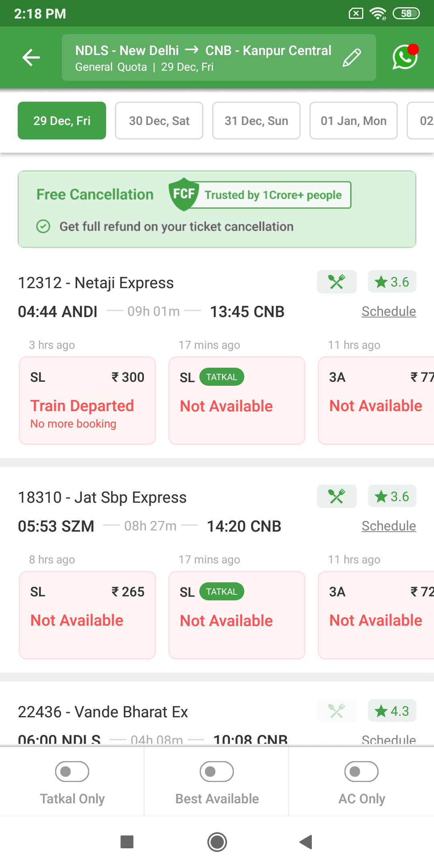Image resolution: width=434 pixels, height=868 pixels.
Task: Tap the pencil edit route icon
Action: click(352, 57)
